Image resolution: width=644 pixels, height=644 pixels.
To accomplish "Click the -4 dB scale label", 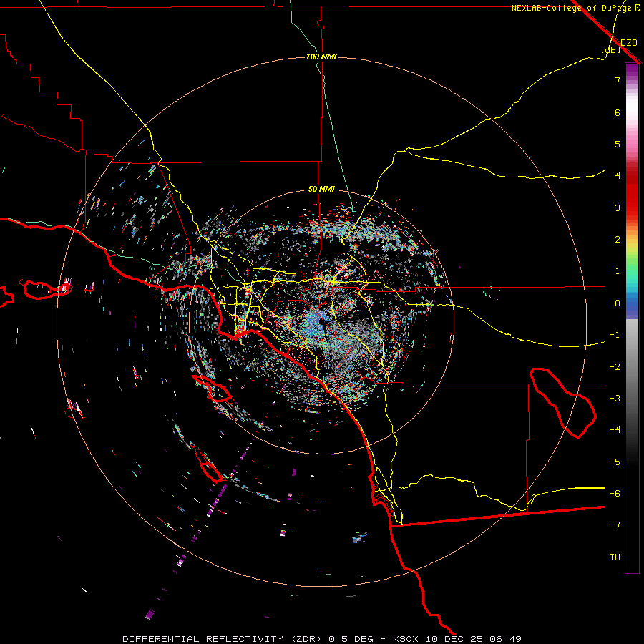I will coord(615,430).
